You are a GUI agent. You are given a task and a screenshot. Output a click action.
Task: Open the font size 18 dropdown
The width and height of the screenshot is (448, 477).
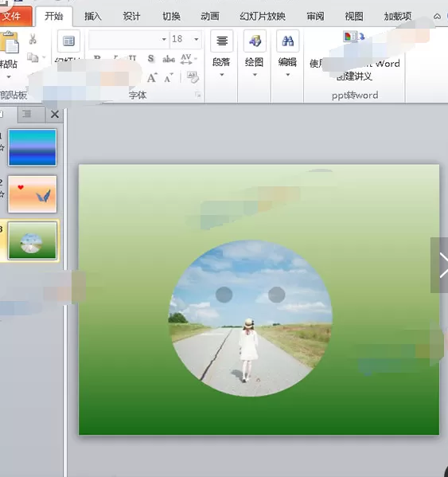[196, 39]
